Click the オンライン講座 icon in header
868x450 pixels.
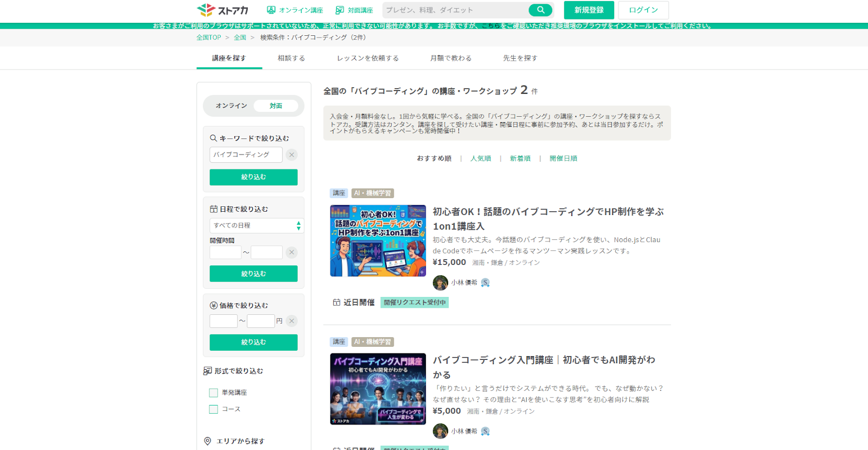pos(271,10)
